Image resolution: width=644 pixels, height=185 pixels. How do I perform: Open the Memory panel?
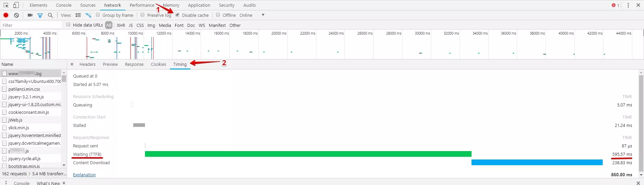171,5
